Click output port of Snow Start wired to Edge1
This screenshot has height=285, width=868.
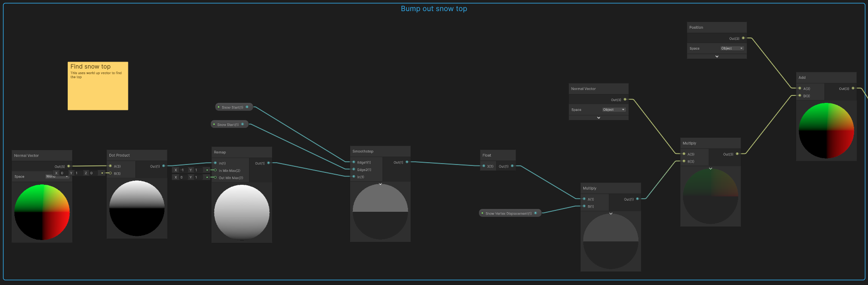[x=247, y=107]
